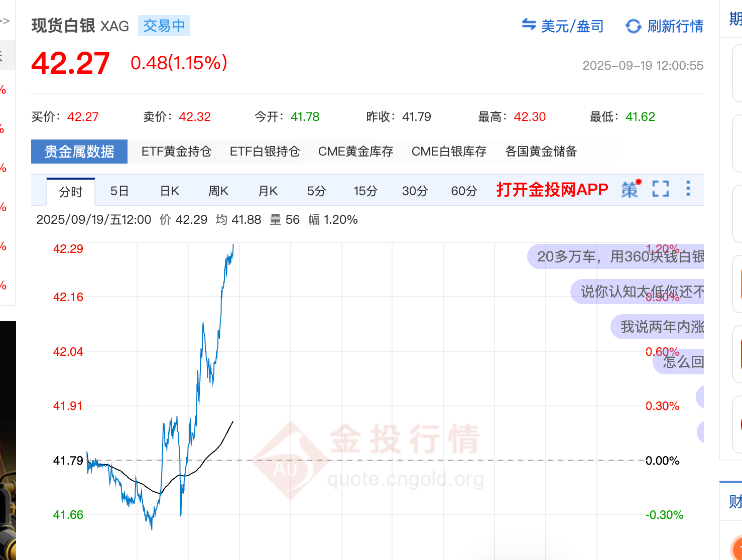
Task: Open the ETF白银持仓 link
Action: pyautogui.click(x=265, y=152)
